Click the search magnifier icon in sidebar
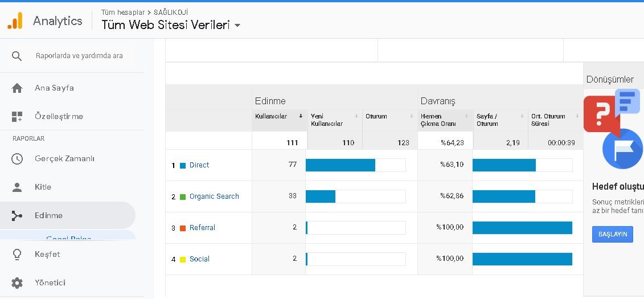Image resolution: width=644 pixels, height=299 pixels. pyautogui.click(x=17, y=56)
